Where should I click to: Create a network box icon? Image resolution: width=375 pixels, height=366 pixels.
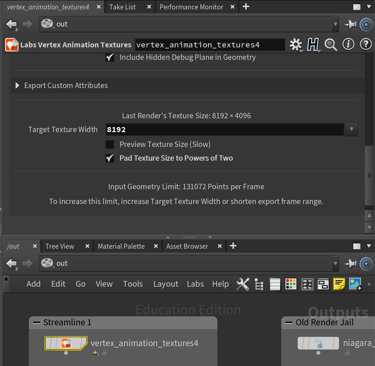(x=323, y=284)
